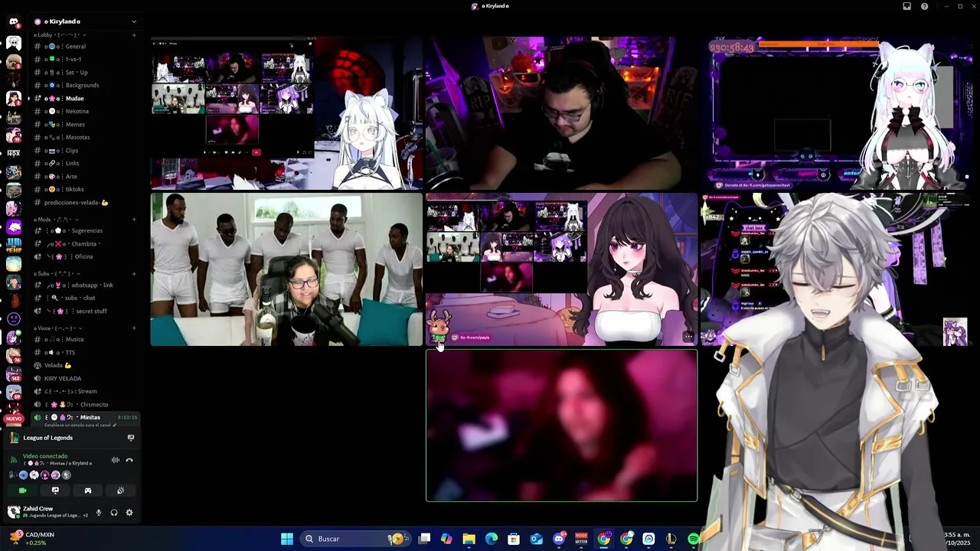Join KIRY VELADA voice channel
This screenshot has height=551, width=980.
pyautogui.click(x=85, y=379)
